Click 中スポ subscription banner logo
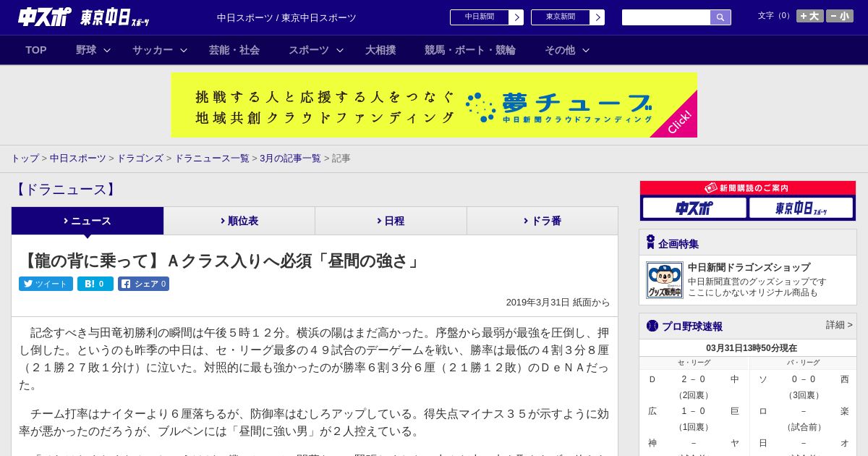 click(x=694, y=208)
